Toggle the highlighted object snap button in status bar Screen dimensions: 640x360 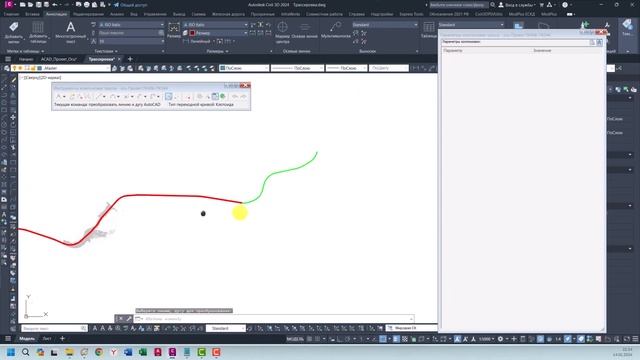click(383, 339)
